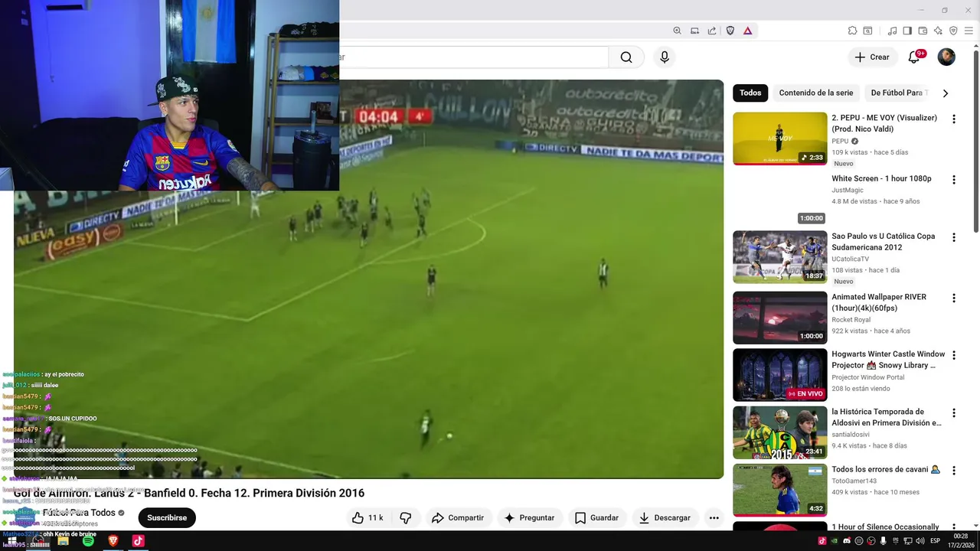Save the video with Guardar
Screen dimensions: 980x551
596,518
